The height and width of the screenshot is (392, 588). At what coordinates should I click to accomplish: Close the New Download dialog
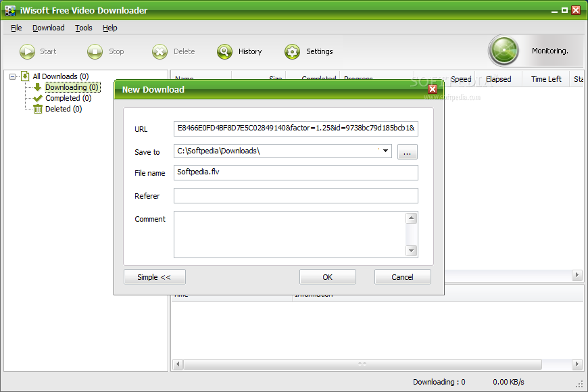coord(433,89)
